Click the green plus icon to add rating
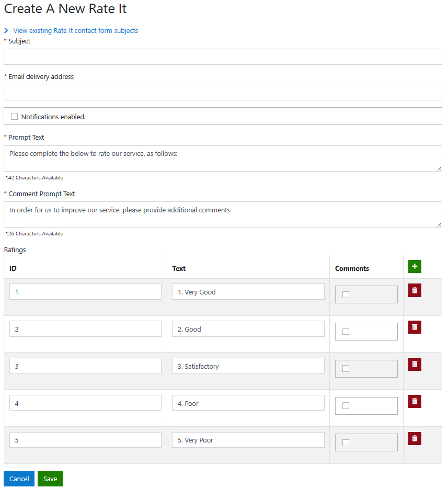Screen dimensions: 448x488 tap(415, 266)
